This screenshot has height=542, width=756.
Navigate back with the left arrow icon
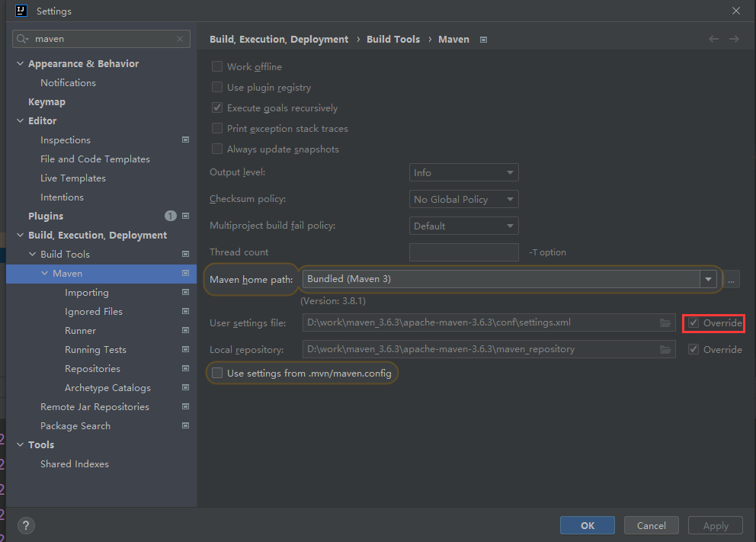(713, 39)
